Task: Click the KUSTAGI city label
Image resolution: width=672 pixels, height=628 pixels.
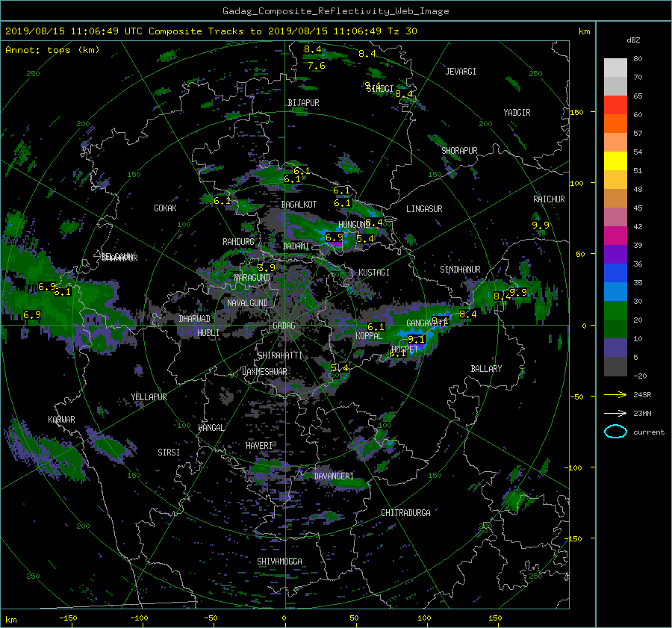Action: click(374, 273)
